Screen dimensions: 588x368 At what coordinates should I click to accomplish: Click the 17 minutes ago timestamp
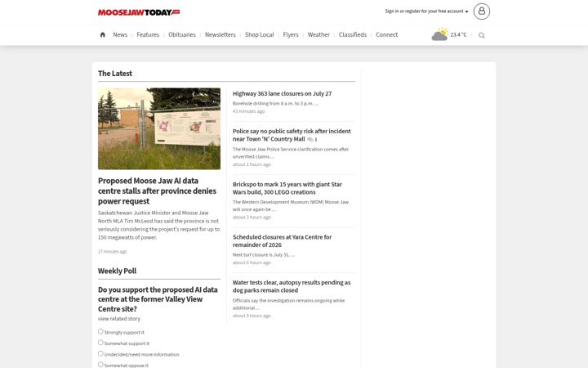point(112,252)
